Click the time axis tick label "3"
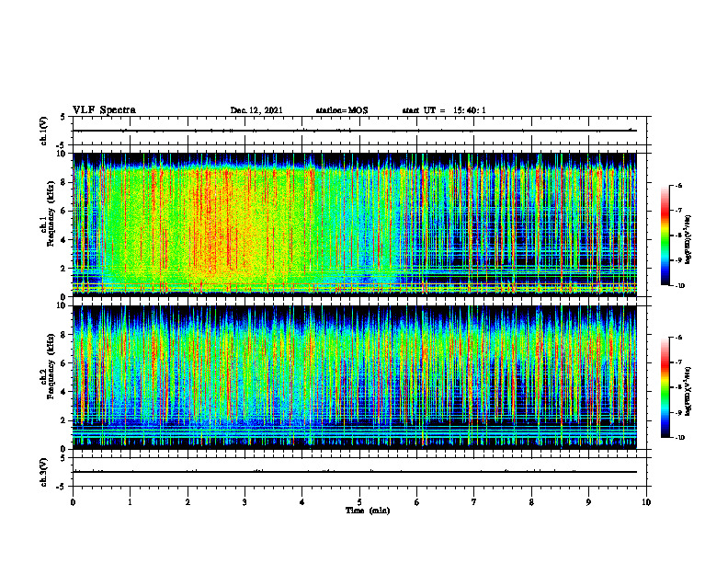This screenshot has height=563, width=728. click(x=245, y=502)
